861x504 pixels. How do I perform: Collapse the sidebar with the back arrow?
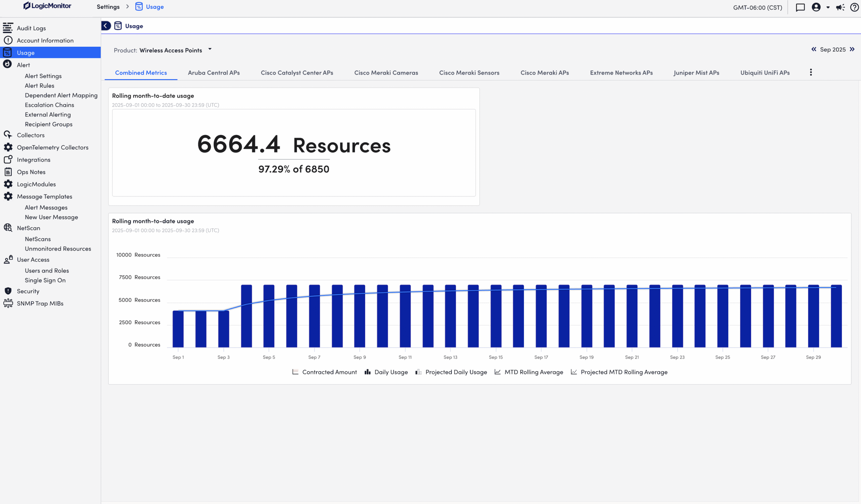[106, 26]
